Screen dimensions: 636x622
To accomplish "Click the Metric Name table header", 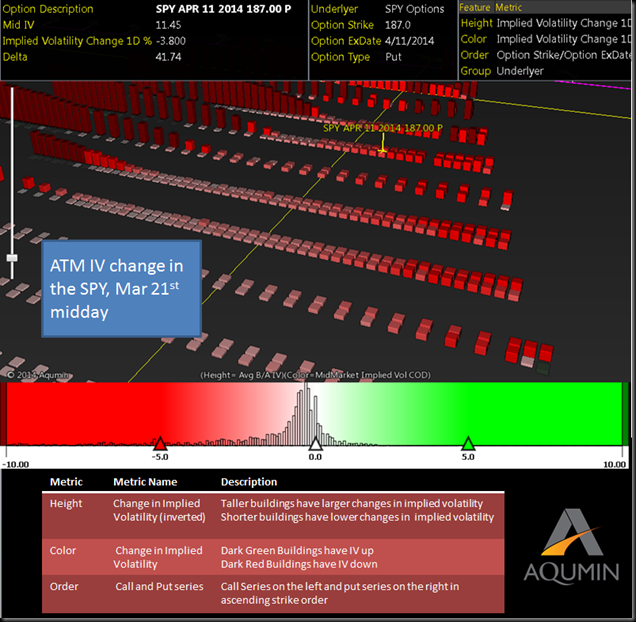I will click(x=145, y=482).
